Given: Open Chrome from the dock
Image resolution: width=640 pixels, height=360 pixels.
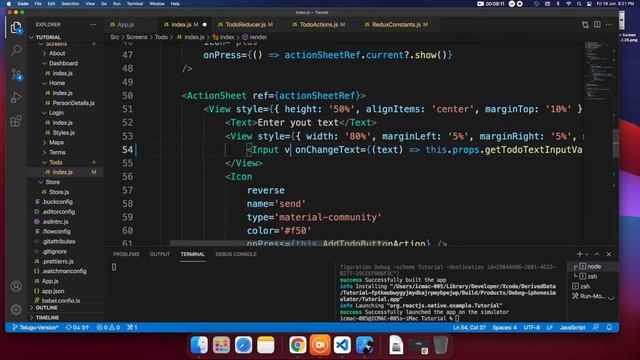Looking at the screenshot, I should tap(298, 345).
